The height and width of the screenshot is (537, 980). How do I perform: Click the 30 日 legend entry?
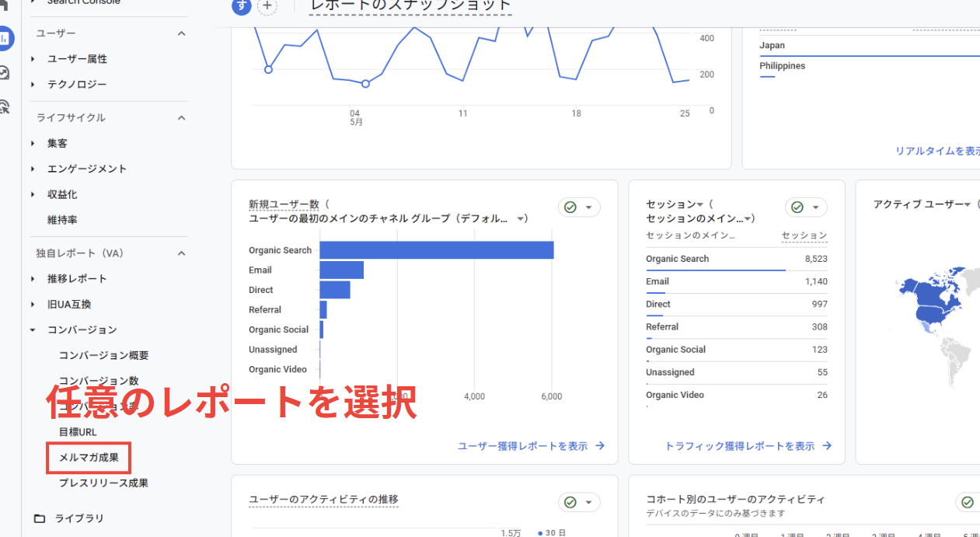552,533
